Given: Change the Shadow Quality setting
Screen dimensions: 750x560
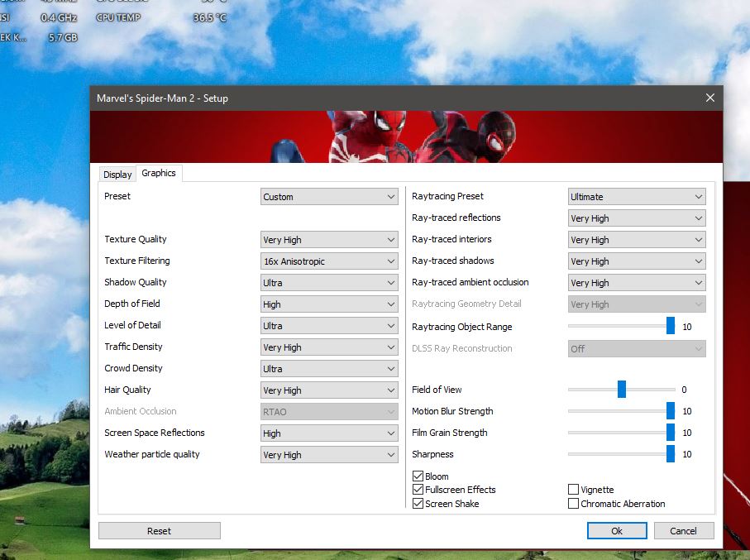Looking at the screenshot, I should pyautogui.click(x=329, y=283).
